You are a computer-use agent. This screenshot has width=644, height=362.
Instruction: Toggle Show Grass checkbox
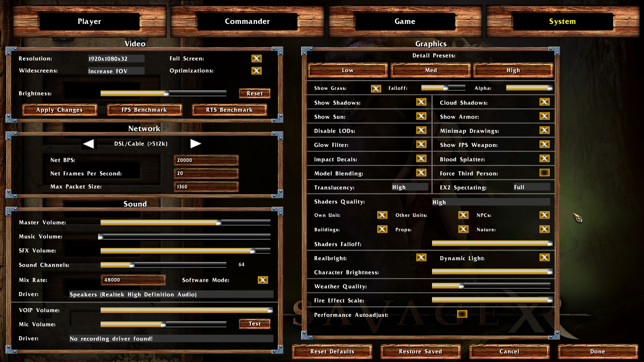point(376,88)
